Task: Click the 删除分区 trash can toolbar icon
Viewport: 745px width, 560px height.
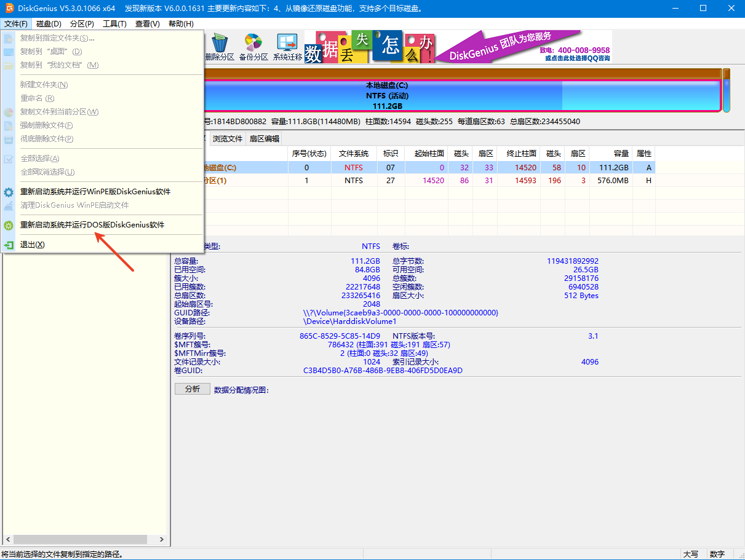Action: pos(220,47)
